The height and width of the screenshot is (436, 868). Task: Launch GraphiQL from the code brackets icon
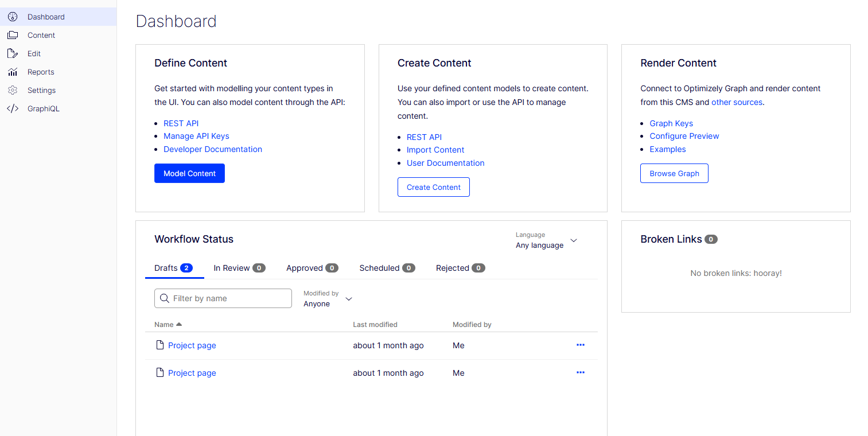(x=13, y=108)
